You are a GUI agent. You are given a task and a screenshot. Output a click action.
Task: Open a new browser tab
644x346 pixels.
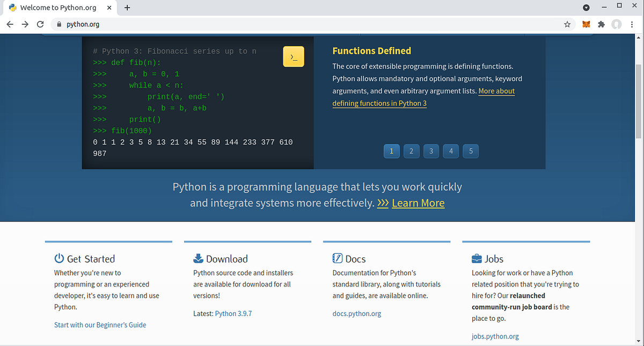click(x=127, y=8)
